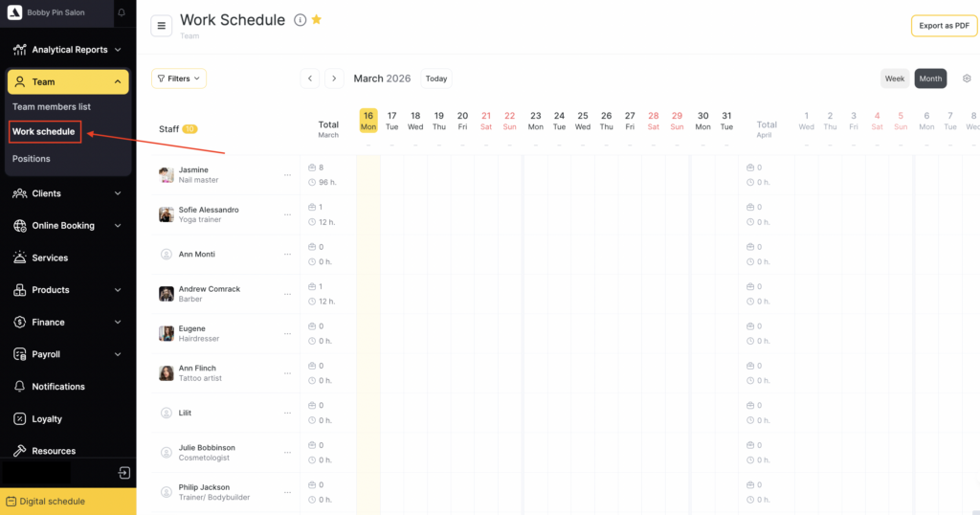Switch to Month view
The image size is (980, 515).
pyautogui.click(x=930, y=78)
